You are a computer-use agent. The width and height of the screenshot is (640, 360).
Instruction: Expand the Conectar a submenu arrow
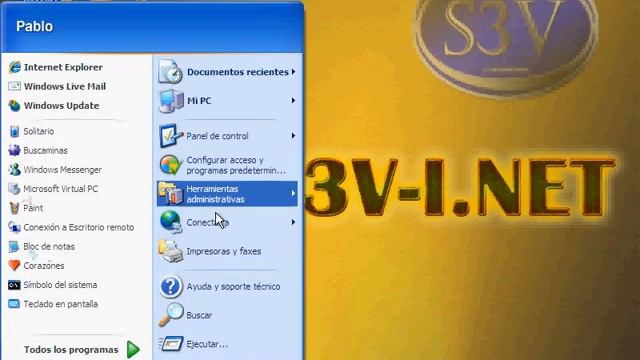tap(293, 222)
